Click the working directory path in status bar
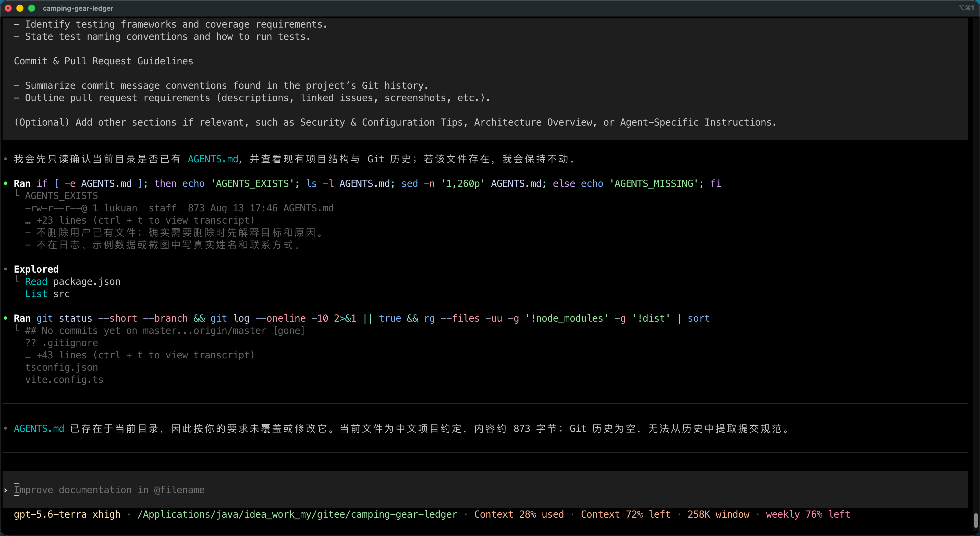 297,514
